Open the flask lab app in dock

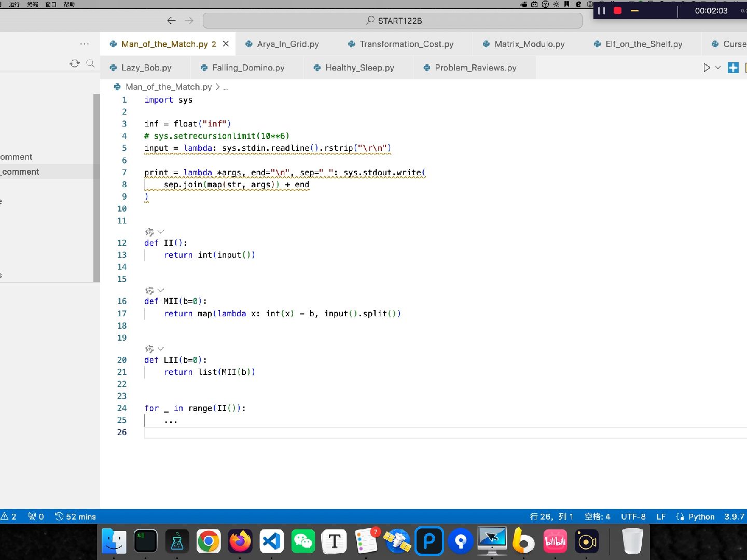click(x=177, y=541)
